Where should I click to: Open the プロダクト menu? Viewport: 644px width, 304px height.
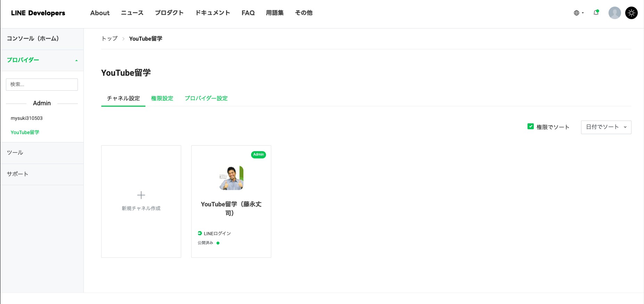pos(169,13)
